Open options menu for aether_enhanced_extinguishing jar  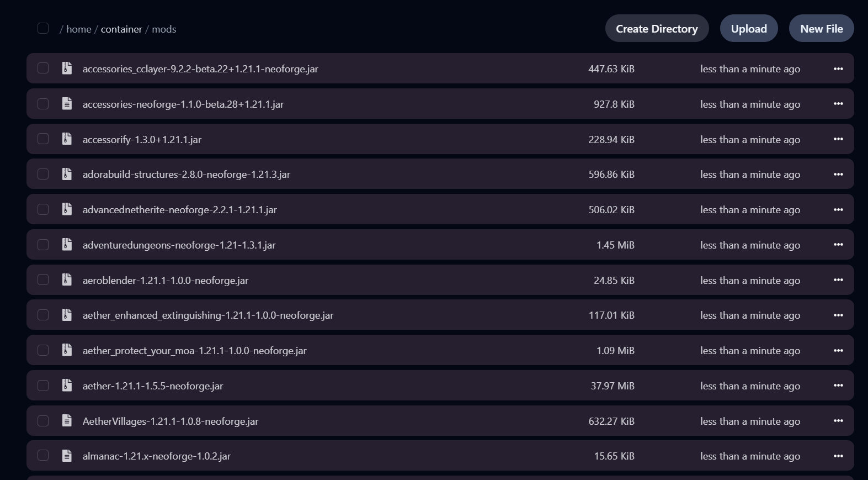[838, 315]
